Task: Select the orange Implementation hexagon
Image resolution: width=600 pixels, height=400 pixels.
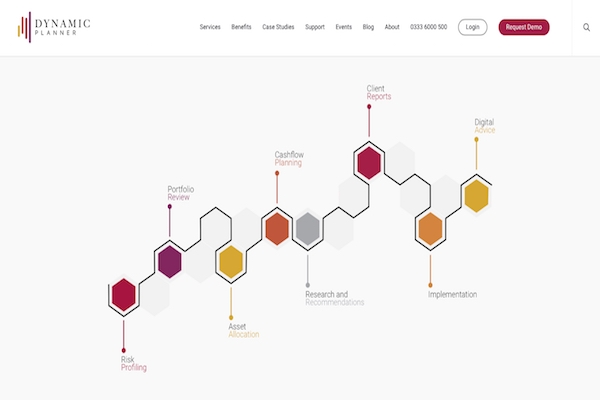Action: click(430, 229)
